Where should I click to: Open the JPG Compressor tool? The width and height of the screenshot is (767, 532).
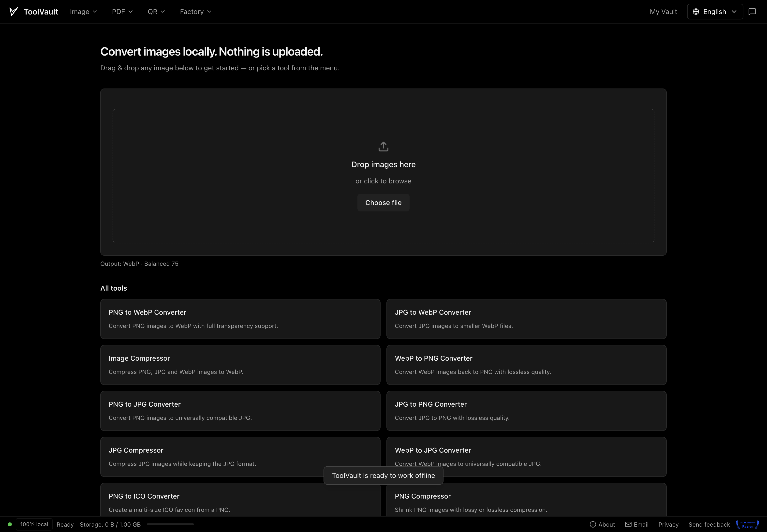(240, 457)
